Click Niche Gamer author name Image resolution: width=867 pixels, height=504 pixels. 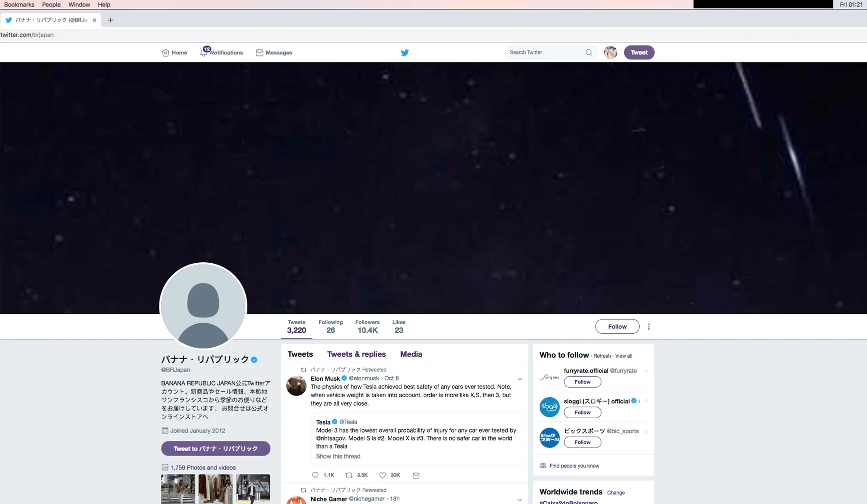tap(329, 499)
